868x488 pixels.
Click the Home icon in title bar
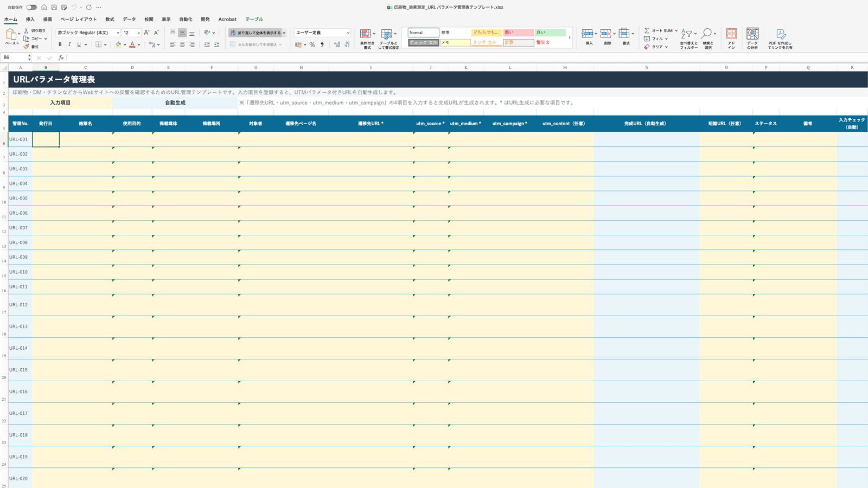[44, 8]
